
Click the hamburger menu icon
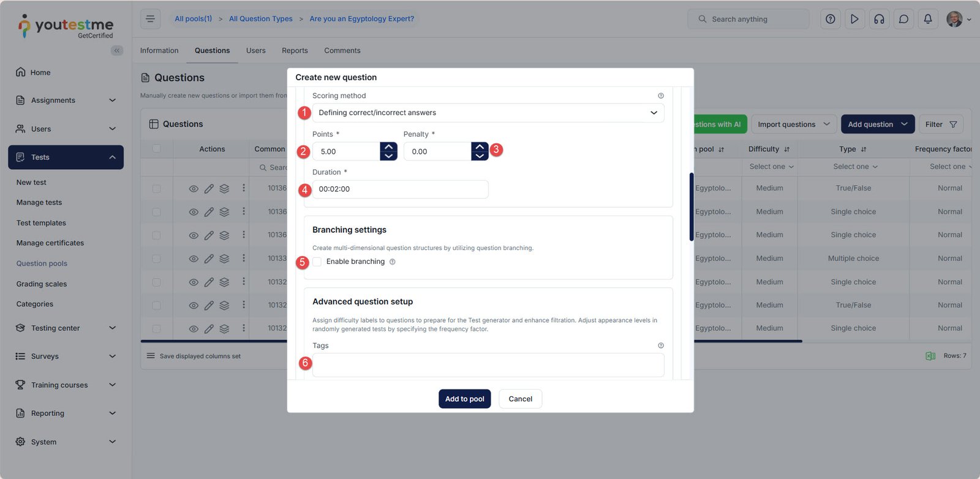click(x=150, y=19)
